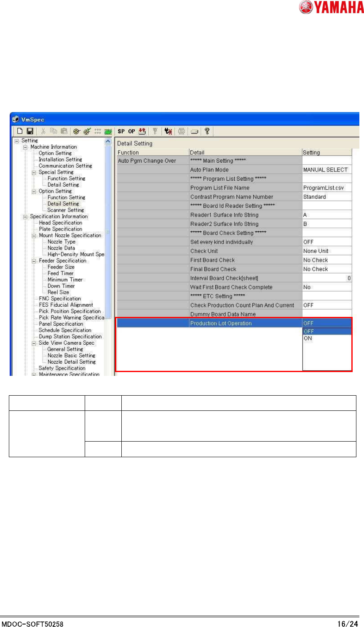This screenshot has height=627, width=364.
Task: Select Nozzle Type in the tree
Action: click(x=62, y=242)
